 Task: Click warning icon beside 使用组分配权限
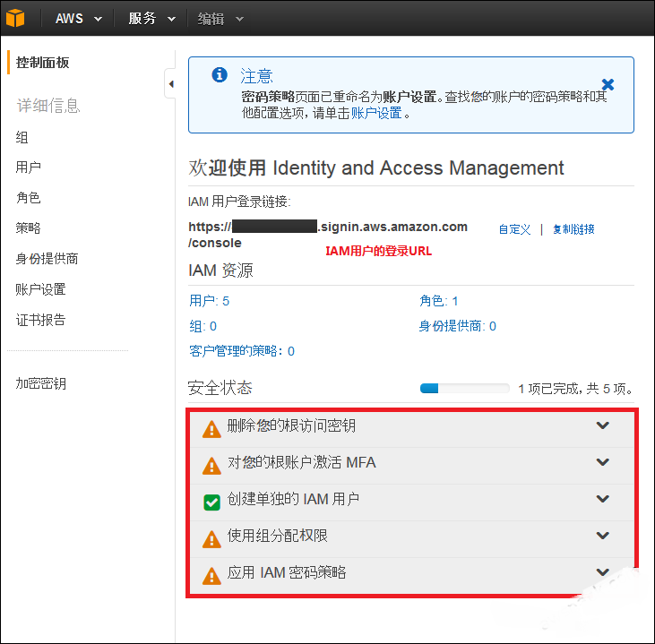211,538
